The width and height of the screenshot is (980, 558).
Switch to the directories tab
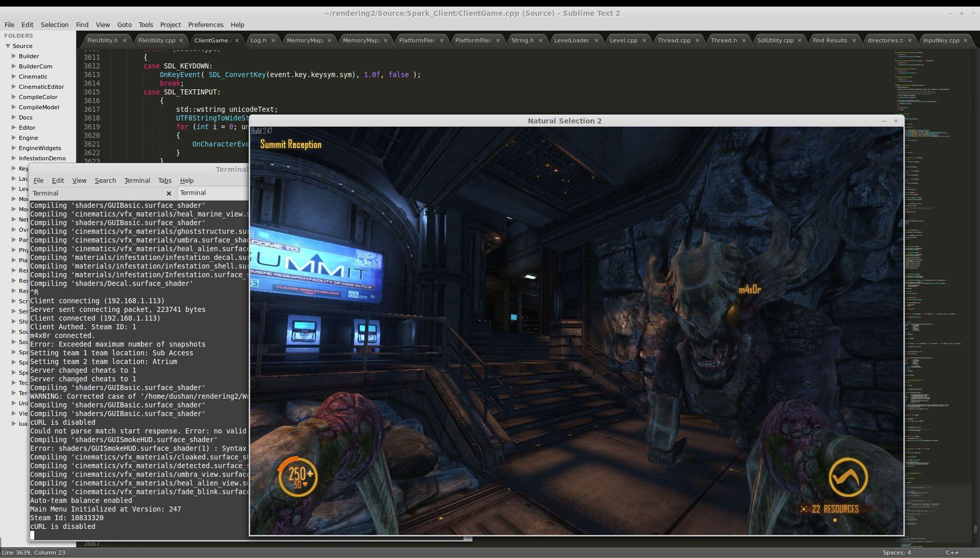click(x=886, y=40)
